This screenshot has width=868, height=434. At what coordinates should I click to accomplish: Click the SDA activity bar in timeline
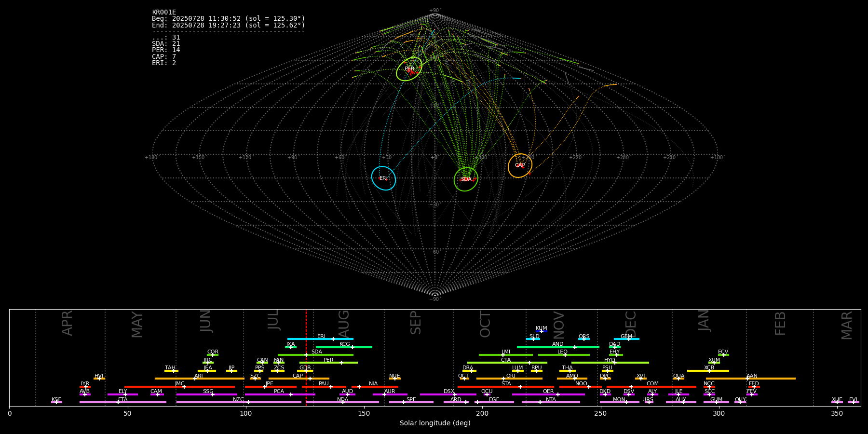(315, 355)
